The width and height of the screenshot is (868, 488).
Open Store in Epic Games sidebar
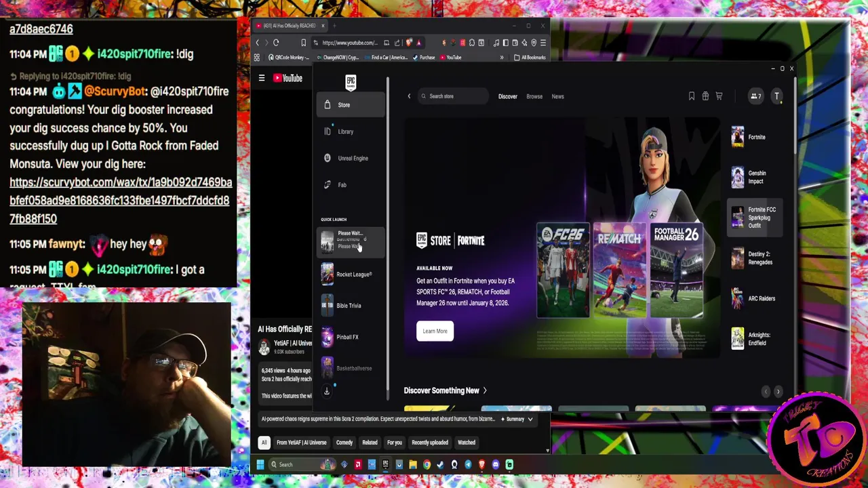tap(351, 105)
